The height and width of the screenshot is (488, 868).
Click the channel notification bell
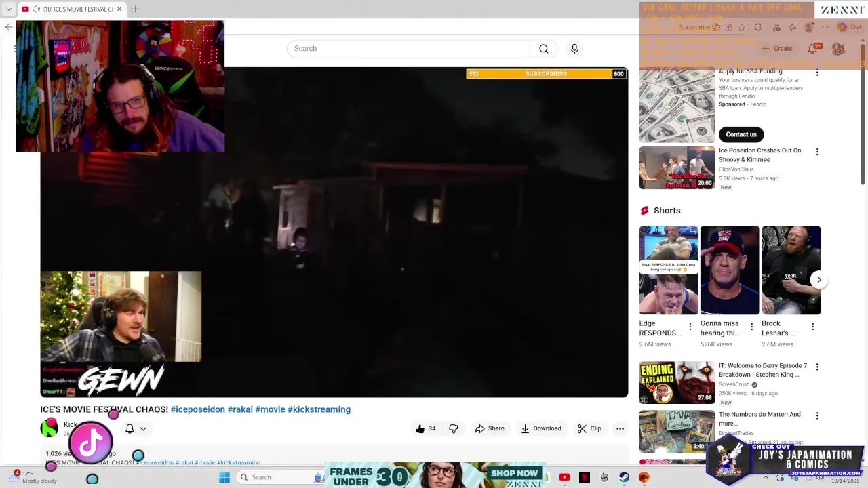point(130,428)
